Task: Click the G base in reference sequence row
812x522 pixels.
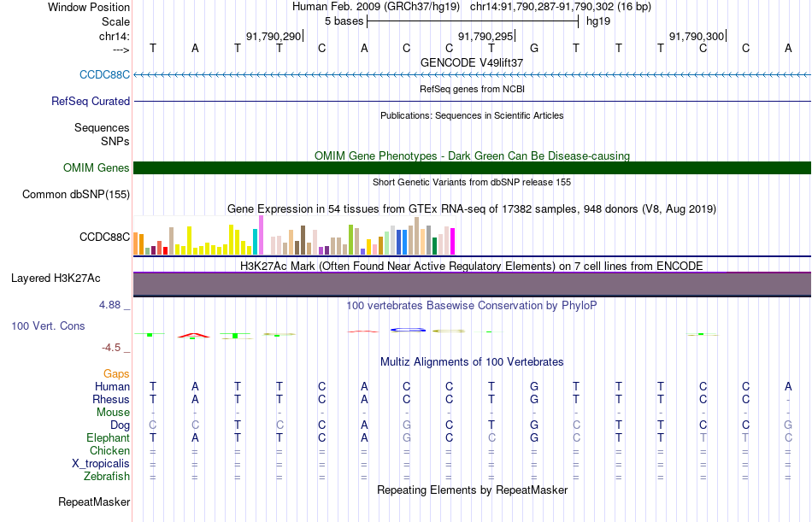Action: [x=534, y=48]
